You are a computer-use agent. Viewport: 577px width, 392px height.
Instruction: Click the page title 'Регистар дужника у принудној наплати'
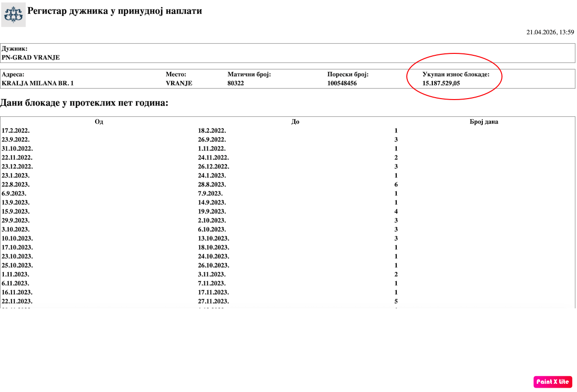pos(114,11)
